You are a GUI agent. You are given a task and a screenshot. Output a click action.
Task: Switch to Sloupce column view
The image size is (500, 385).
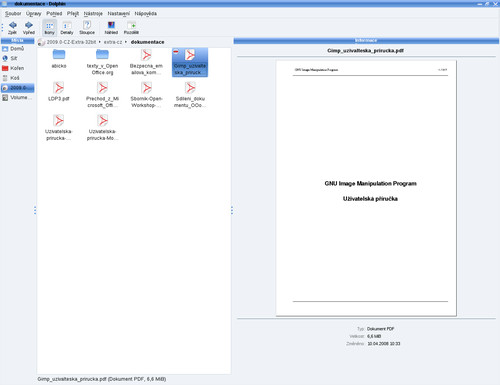[x=87, y=28]
